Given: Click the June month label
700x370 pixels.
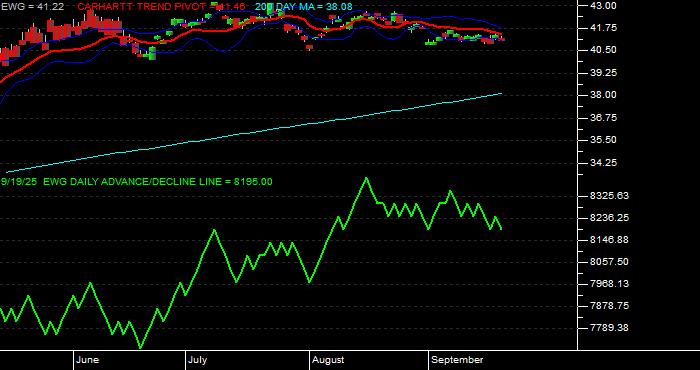Looking at the screenshot, I should (x=88, y=360).
